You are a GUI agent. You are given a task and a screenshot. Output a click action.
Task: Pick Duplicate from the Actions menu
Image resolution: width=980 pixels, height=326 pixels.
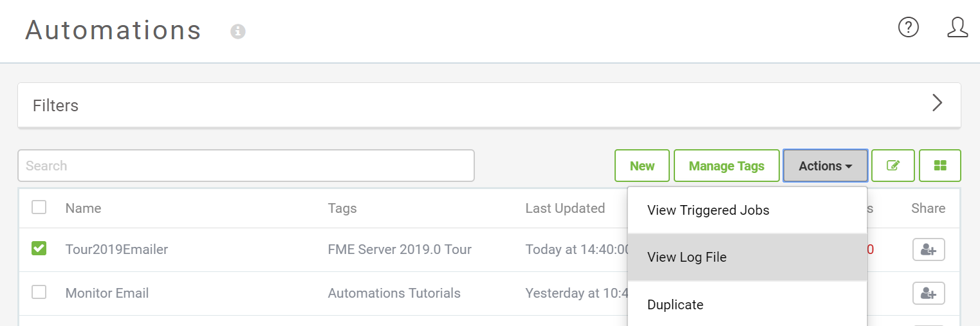point(675,305)
